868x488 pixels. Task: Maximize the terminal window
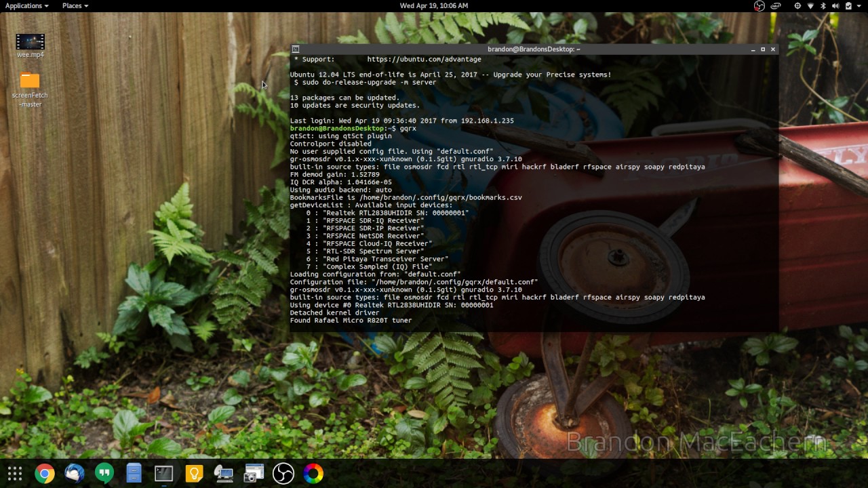pyautogui.click(x=763, y=49)
